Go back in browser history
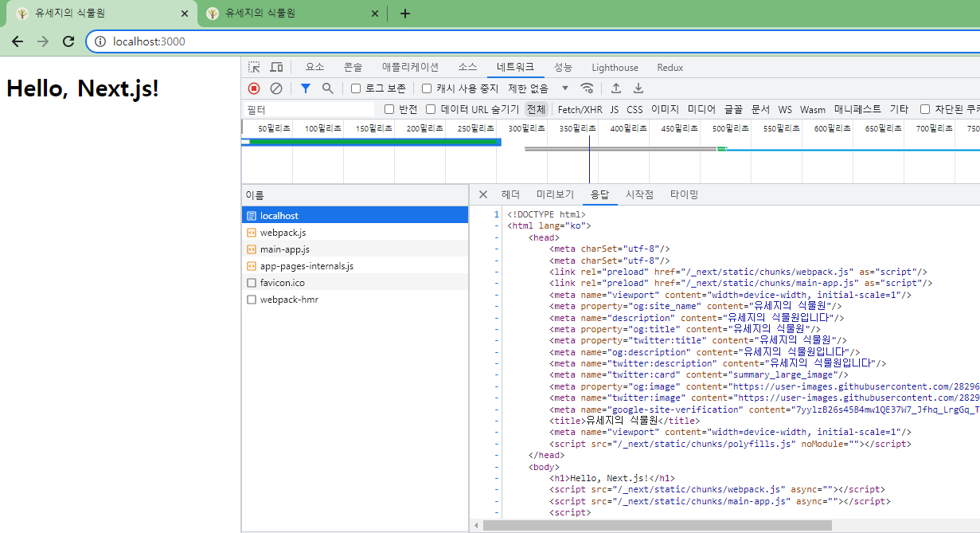 coord(18,41)
